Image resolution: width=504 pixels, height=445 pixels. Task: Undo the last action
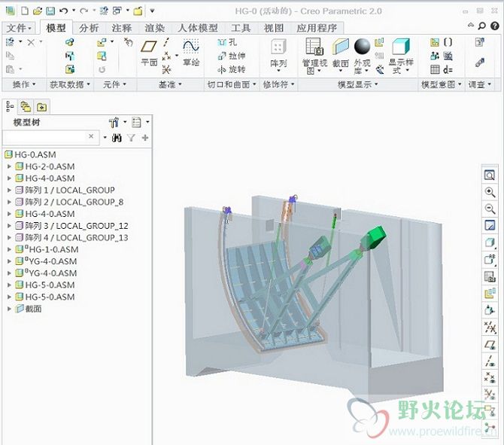[x=64, y=11]
